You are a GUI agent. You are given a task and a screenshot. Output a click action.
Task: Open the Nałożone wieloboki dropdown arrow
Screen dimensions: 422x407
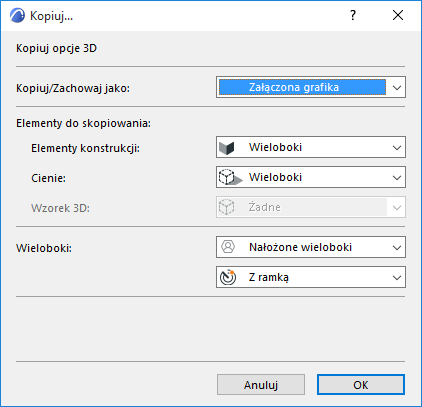coord(397,248)
